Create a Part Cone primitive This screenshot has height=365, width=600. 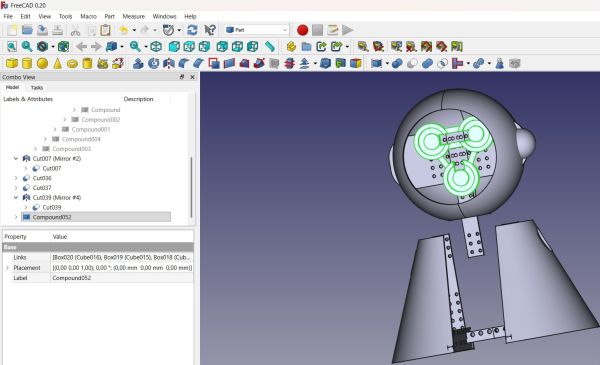[x=57, y=64]
